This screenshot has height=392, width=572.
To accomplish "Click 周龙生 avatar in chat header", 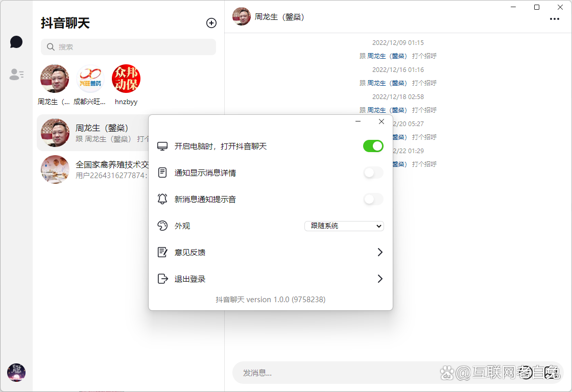I will (x=242, y=16).
